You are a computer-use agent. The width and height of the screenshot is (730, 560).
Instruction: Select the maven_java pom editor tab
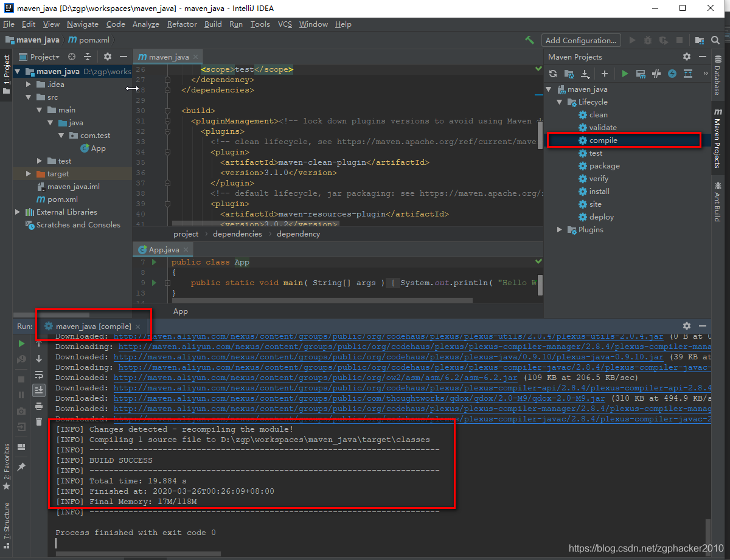tap(168, 57)
